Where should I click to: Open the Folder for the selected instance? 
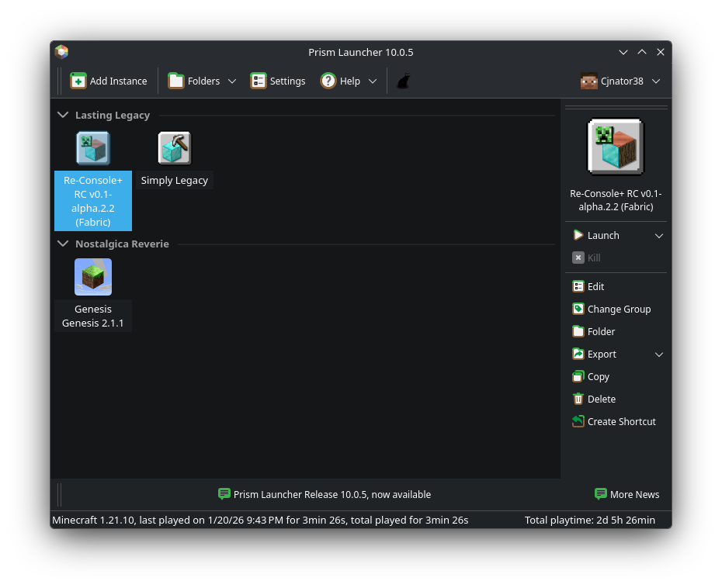point(577,331)
